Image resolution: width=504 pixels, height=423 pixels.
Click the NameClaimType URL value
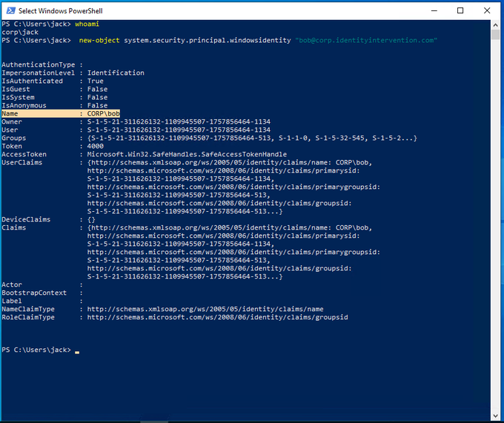[x=205, y=309]
